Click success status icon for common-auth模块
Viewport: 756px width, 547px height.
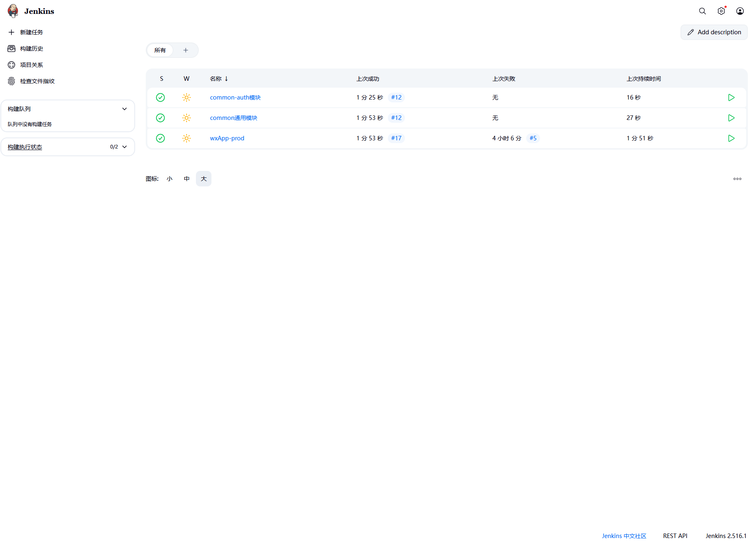[160, 97]
